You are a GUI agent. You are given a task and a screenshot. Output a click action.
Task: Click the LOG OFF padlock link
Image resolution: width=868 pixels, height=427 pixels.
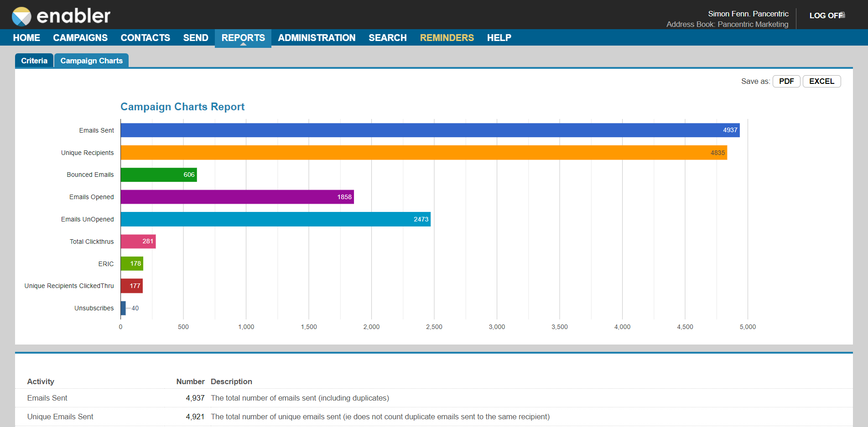pos(826,15)
